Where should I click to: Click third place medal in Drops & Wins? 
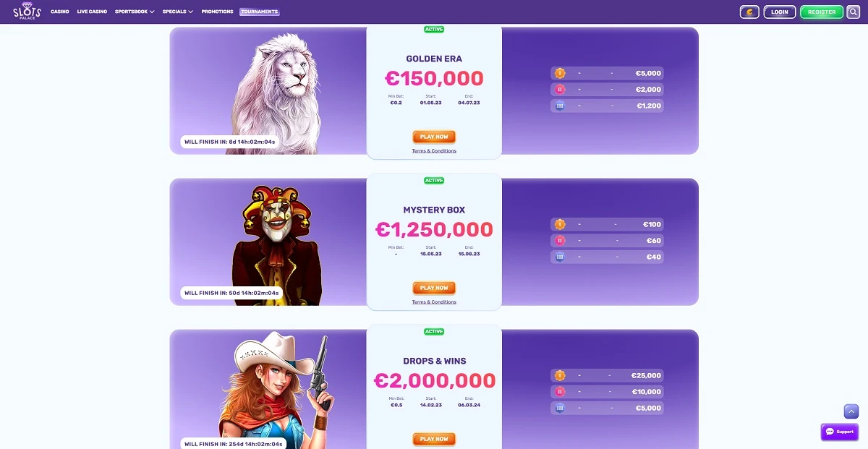[559, 408]
